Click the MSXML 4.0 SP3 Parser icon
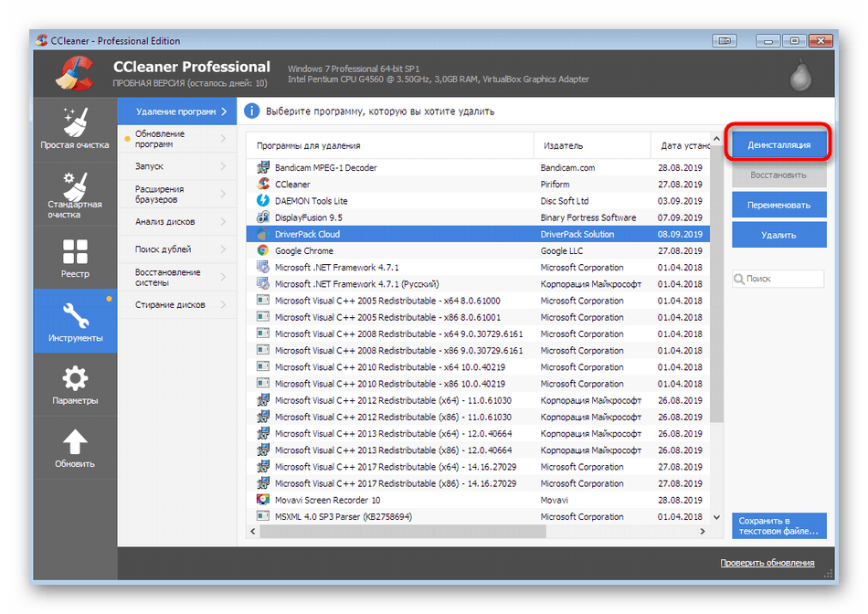 263,516
